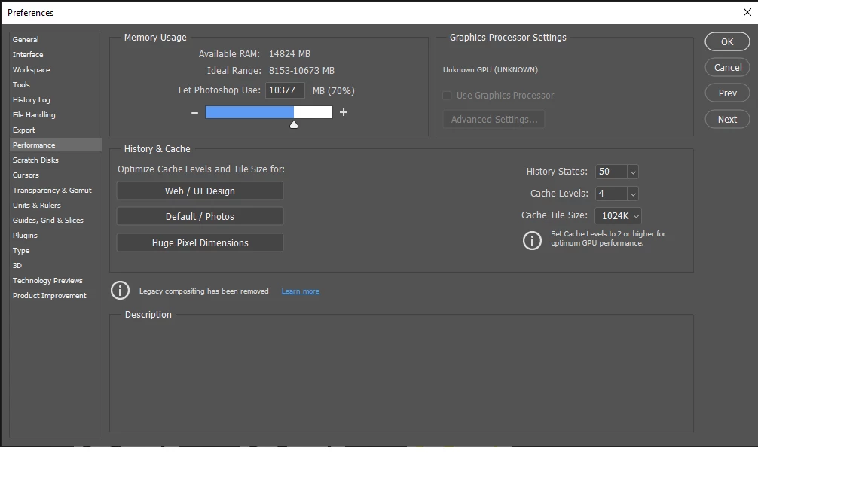Open the Learn more link
This screenshot has height=488, width=868.
[301, 291]
